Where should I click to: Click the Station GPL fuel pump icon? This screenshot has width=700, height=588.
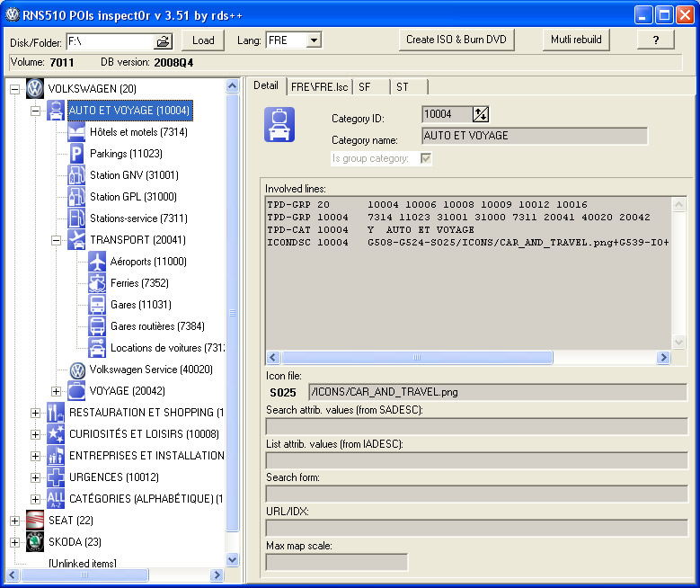click(x=77, y=197)
